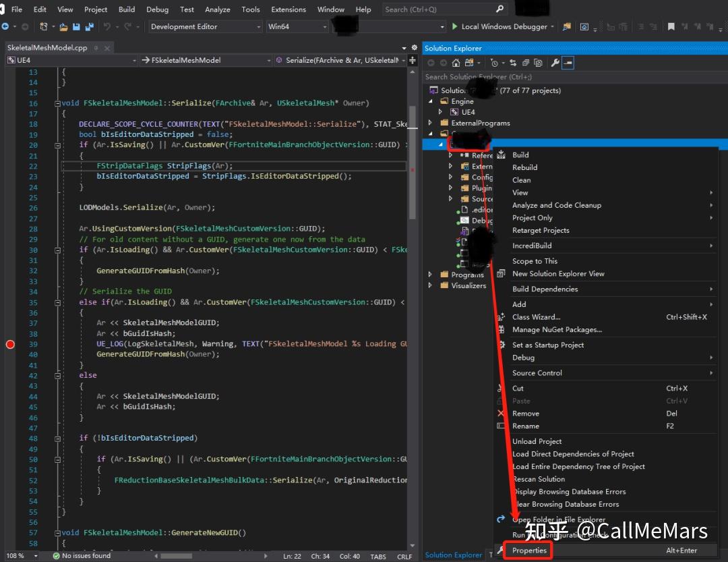Viewport: 728px width, 562px height.
Task: Click the bookmark icon in the toolbar
Action: coord(671,26)
